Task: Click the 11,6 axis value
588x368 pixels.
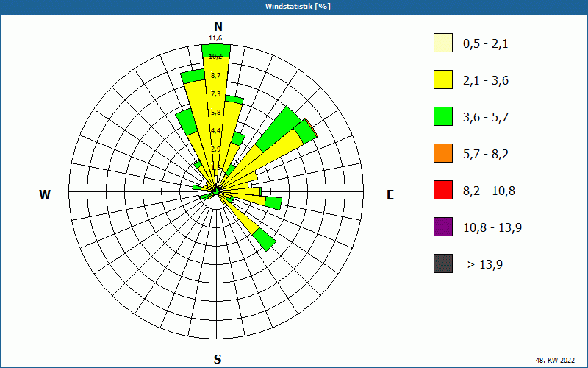Action: click(x=215, y=38)
